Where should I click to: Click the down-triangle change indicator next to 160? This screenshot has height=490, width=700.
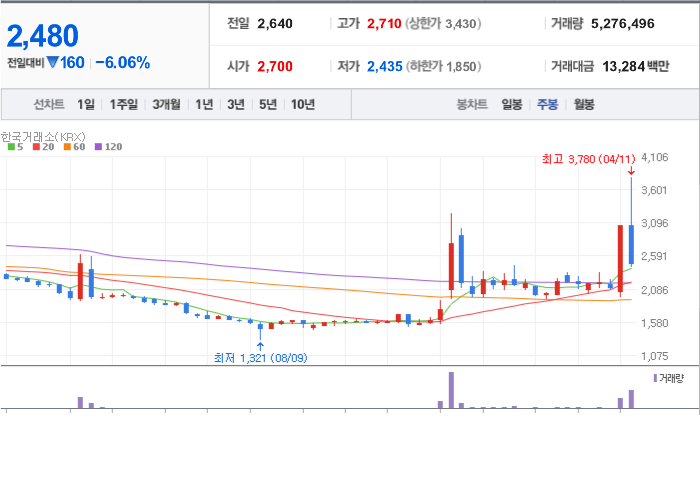pos(52,62)
